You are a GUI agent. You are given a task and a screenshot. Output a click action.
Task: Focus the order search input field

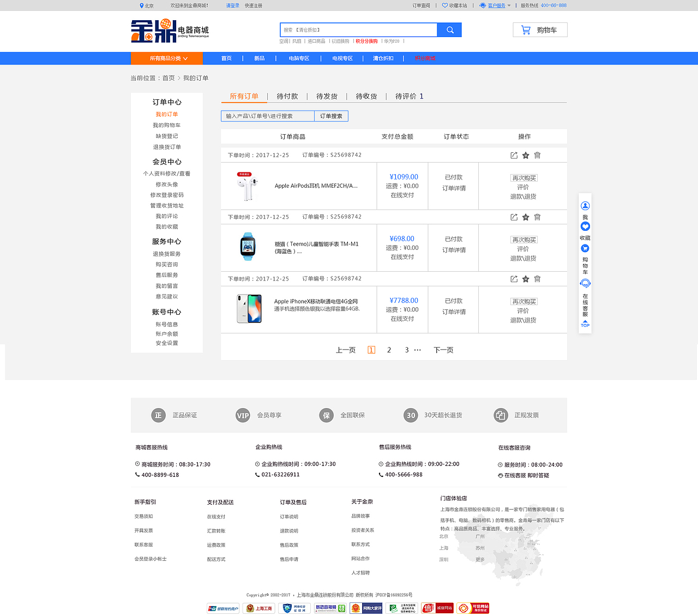[268, 116]
